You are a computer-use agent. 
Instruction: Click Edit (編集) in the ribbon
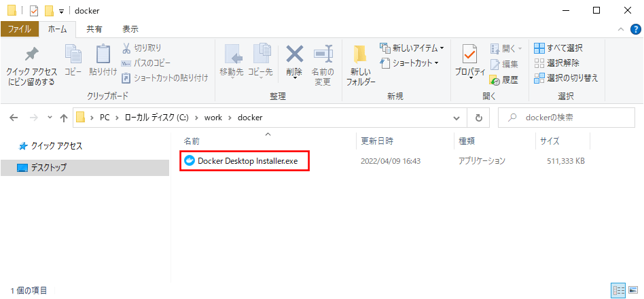tap(504, 64)
